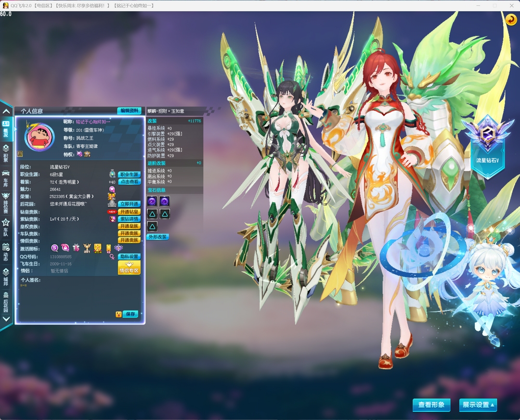Toggle the gender symbol icon
This screenshot has width=520, height=420.
pos(112,257)
